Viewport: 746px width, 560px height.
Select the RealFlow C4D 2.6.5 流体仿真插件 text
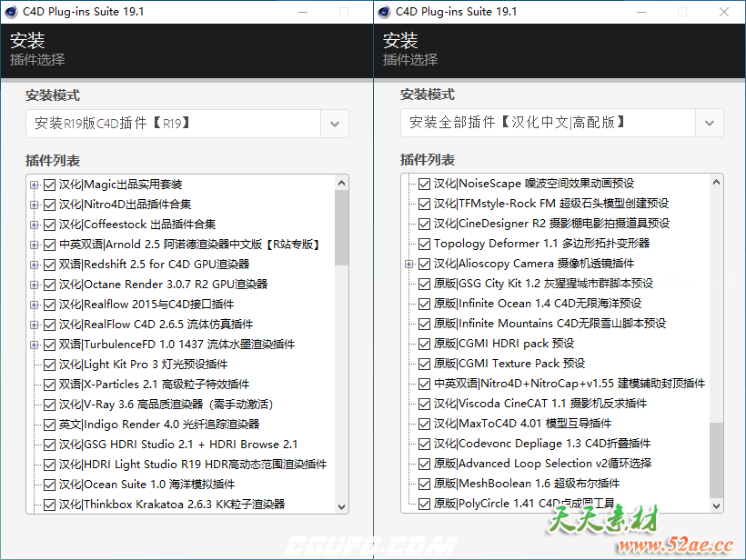[x=156, y=325]
